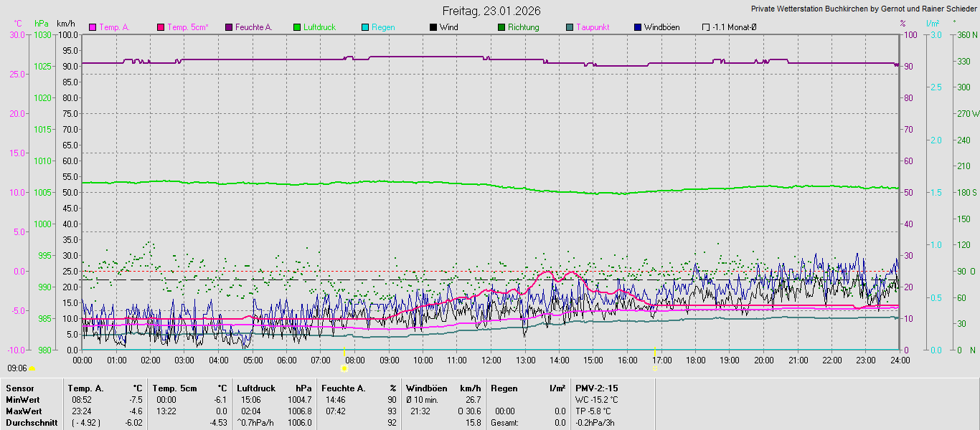Click the dark green Richtung legend square
Screen dimensions: 980x430
pos(501,27)
